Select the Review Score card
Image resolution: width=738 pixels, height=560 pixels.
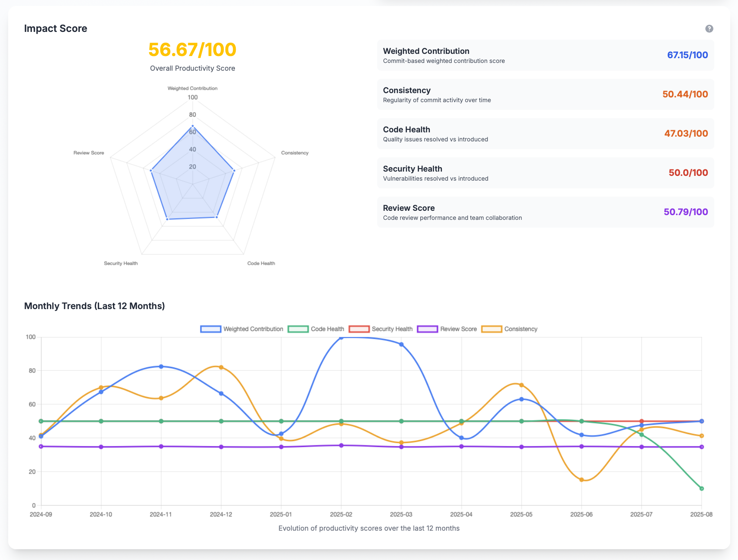click(x=545, y=212)
